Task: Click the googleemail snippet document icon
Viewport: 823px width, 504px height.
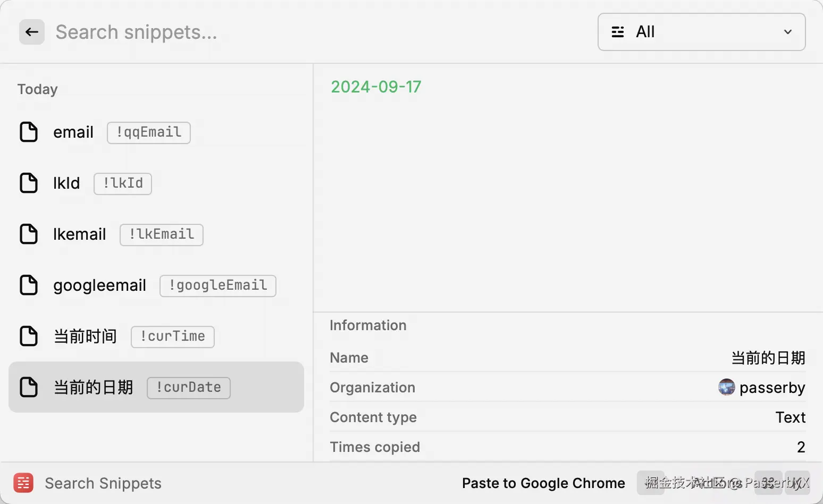Action: [x=29, y=285]
